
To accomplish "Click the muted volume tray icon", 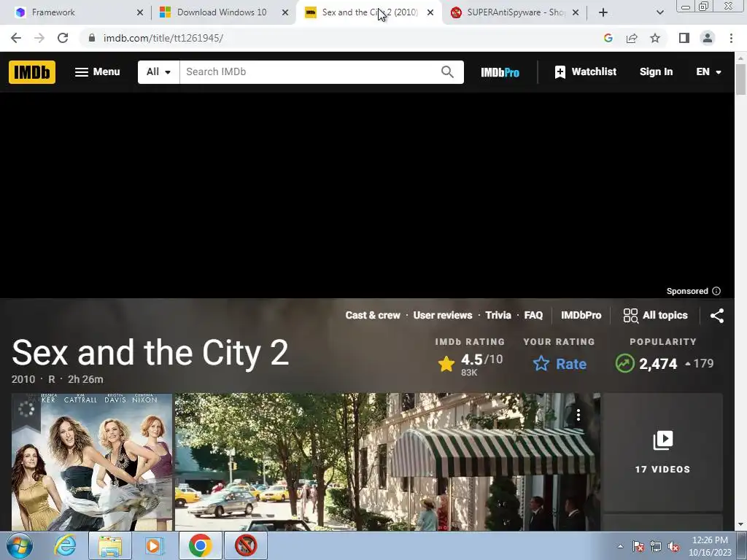I will 673,547.
